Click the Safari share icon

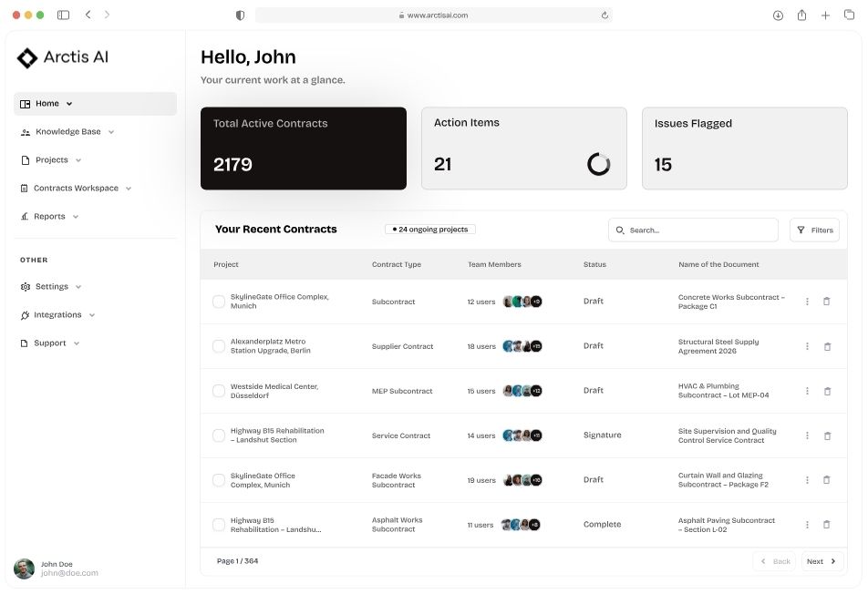[801, 15]
